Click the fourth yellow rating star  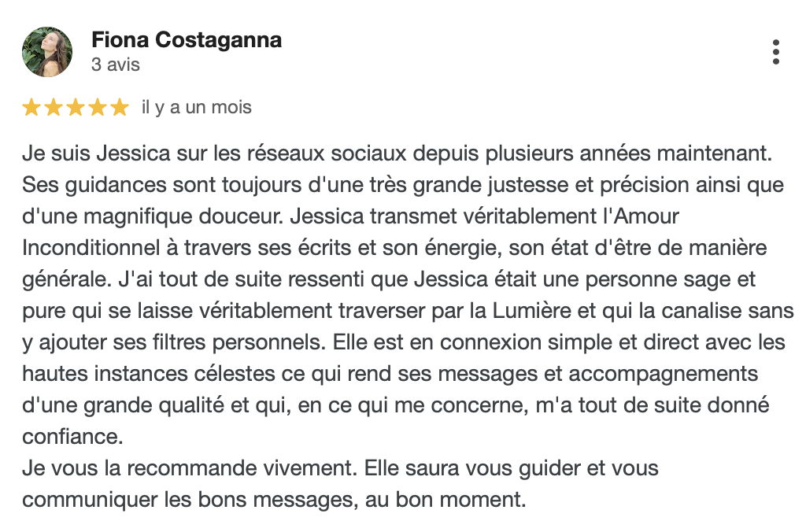click(x=98, y=107)
